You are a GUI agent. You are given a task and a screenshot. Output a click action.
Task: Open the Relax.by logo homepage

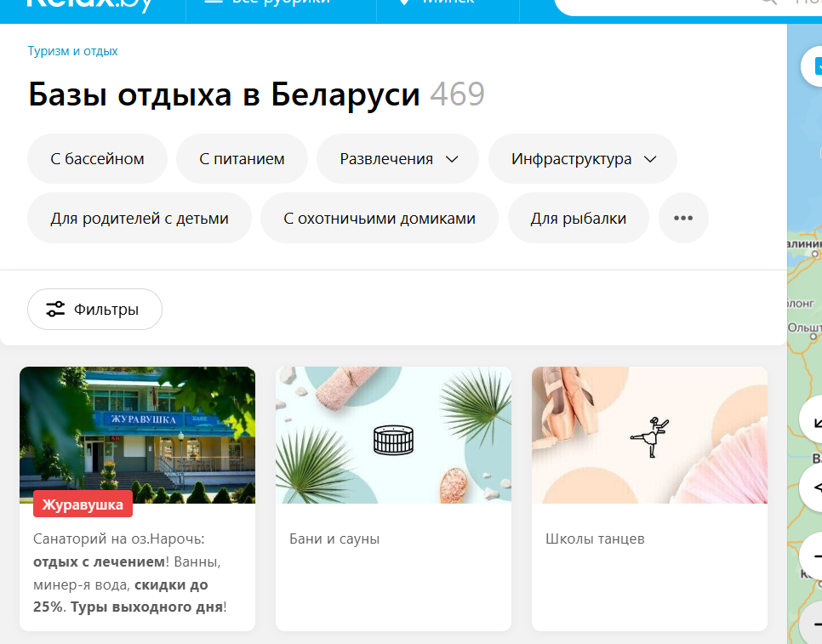click(90, 4)
